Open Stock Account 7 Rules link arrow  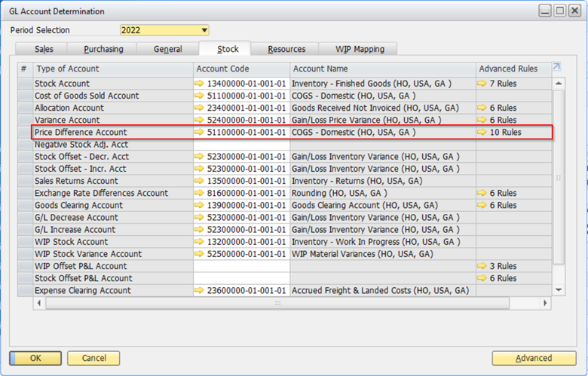[482, 84]
